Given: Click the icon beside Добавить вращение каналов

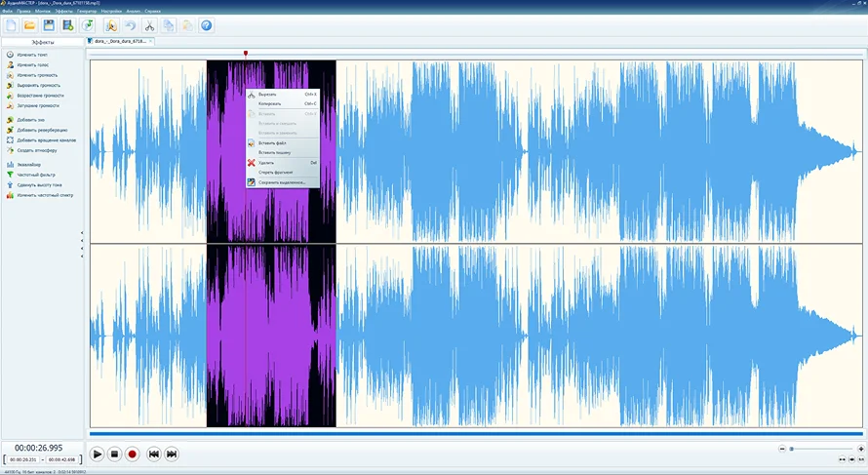Looking at the screenshot, I should (10, 140).
